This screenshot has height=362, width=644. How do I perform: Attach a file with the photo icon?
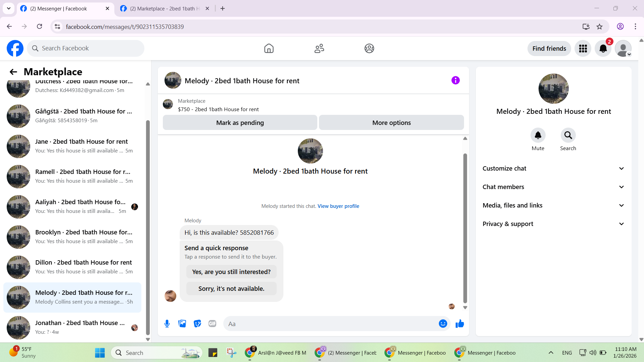coord(182,324)
